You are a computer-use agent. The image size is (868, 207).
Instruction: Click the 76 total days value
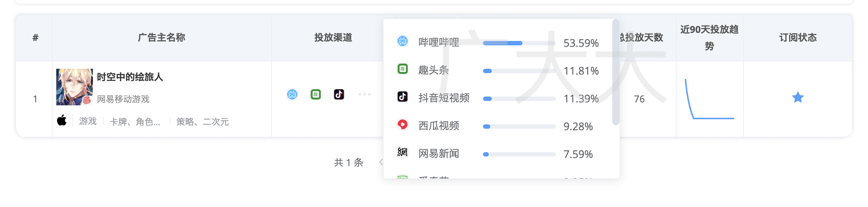pyautogui.click(x=639, y=99)
